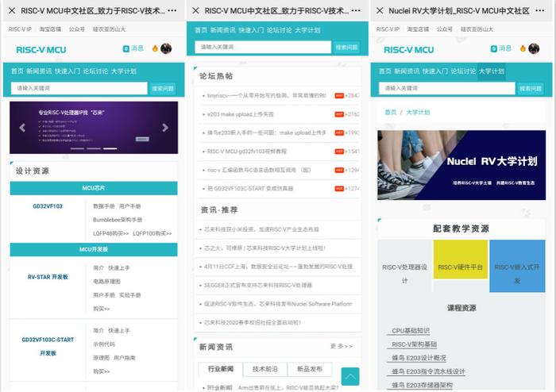
Task: Open the RISC-V IP link on left page
Action: coord(20,29)
